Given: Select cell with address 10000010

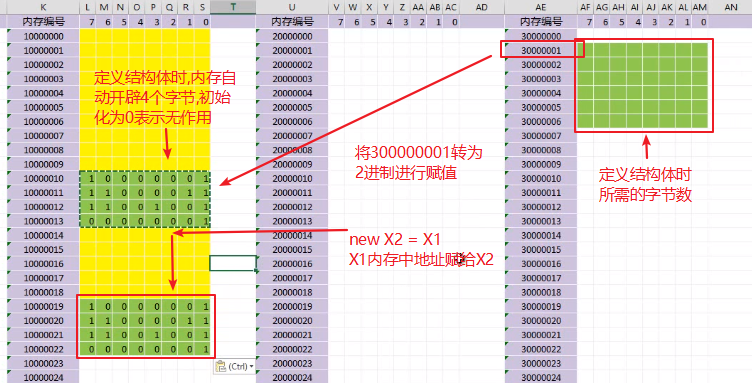Looking at the screenshot, I should click(43, 178).
